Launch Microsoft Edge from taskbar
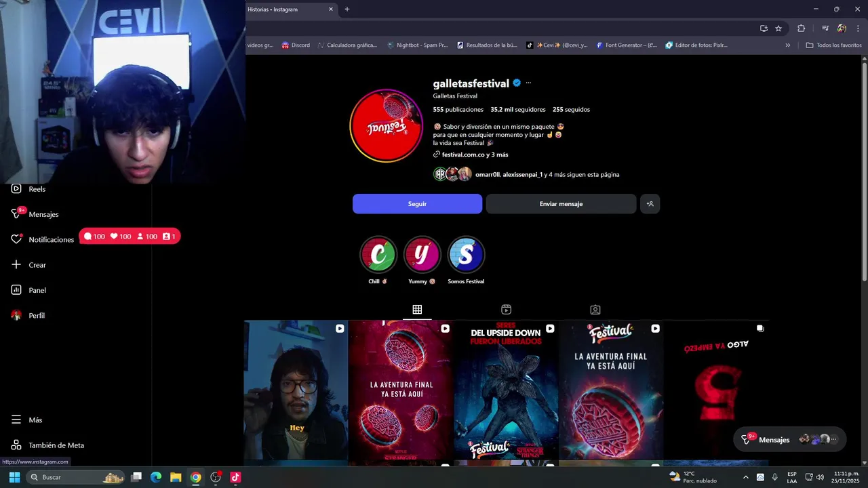868x488 pixels. tap(156, 477)
